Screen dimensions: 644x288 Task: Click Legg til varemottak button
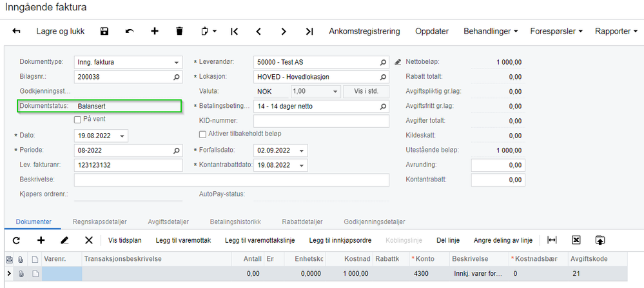pos(183,241)
